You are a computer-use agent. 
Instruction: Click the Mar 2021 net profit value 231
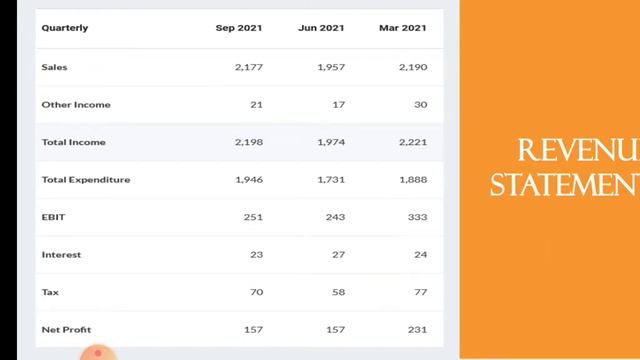(418, 330)
